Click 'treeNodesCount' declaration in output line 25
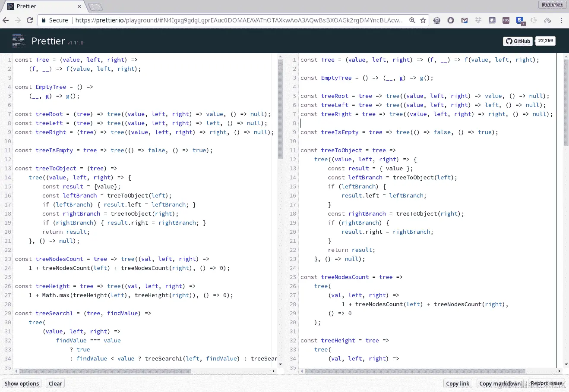Screen dimensions: 569x392 coord(345,277)
